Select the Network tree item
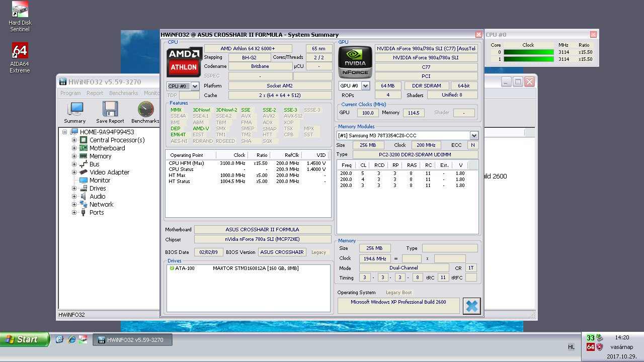Image resolution: width=644 pixels, height=362 pixels. pos(101,204)
